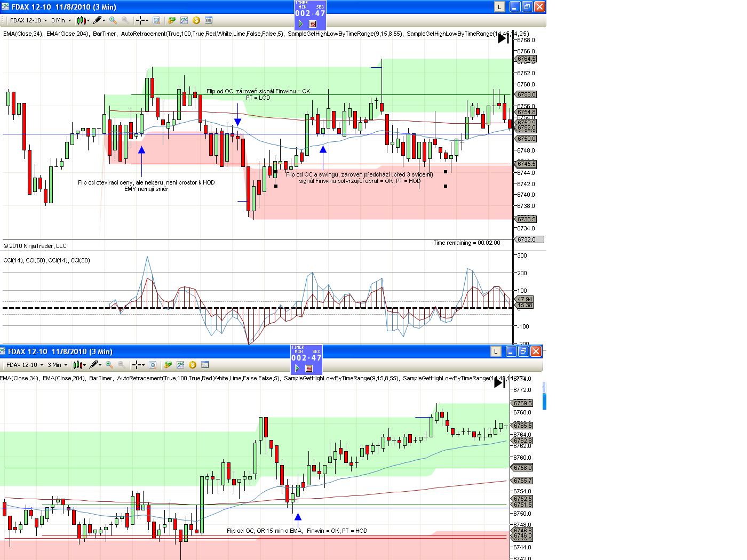The width and height of the screenshot is (747, 560).
Task: Click zoom out magnifier in lower chart window
Action: point(121,365)
